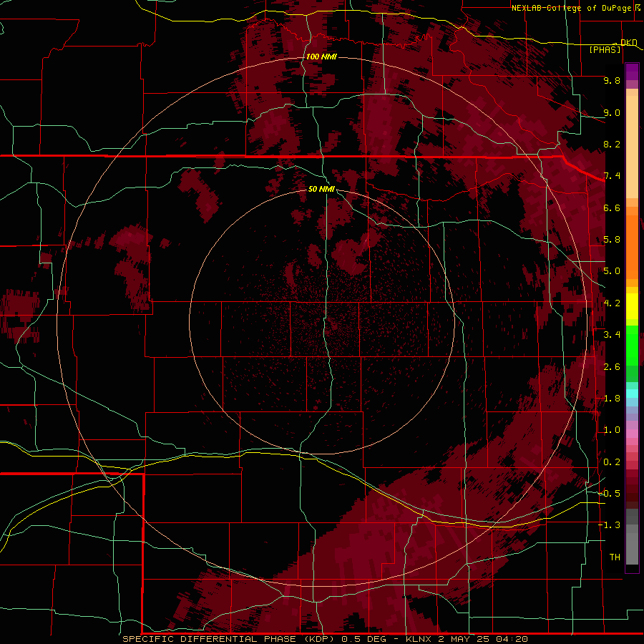644x644 pixels.
Task: Click the cyan segment of the color bar
Action: [632, 394]
